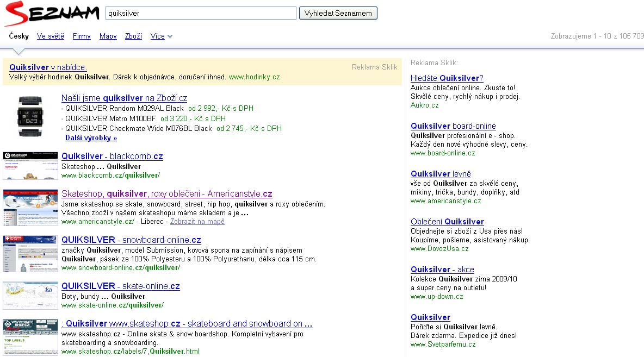The image size is (644, 357).
Task: Open blackcomb.cz site preview thumbnail
Action: (x=30, y=166)
